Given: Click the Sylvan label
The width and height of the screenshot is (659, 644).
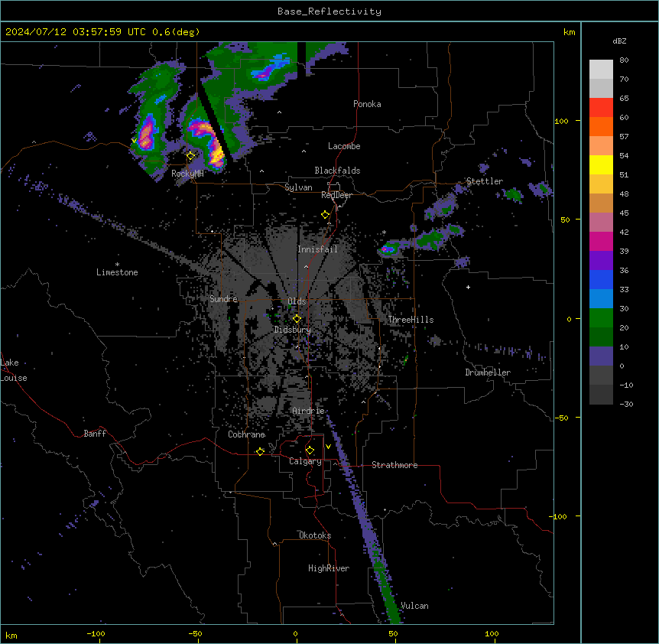Looking at the screenshot, I should 298,187.
